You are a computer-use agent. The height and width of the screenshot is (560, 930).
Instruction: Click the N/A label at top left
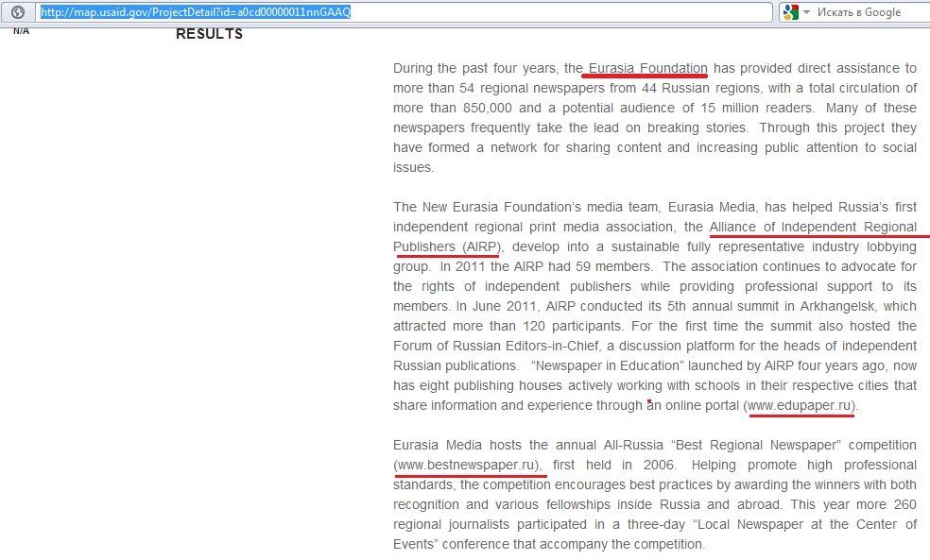click(x=21, y=31)
